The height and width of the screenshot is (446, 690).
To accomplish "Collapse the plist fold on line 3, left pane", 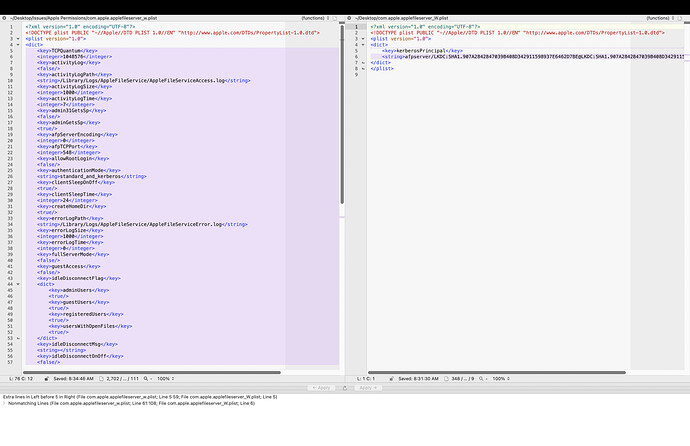I will point(18,39).
